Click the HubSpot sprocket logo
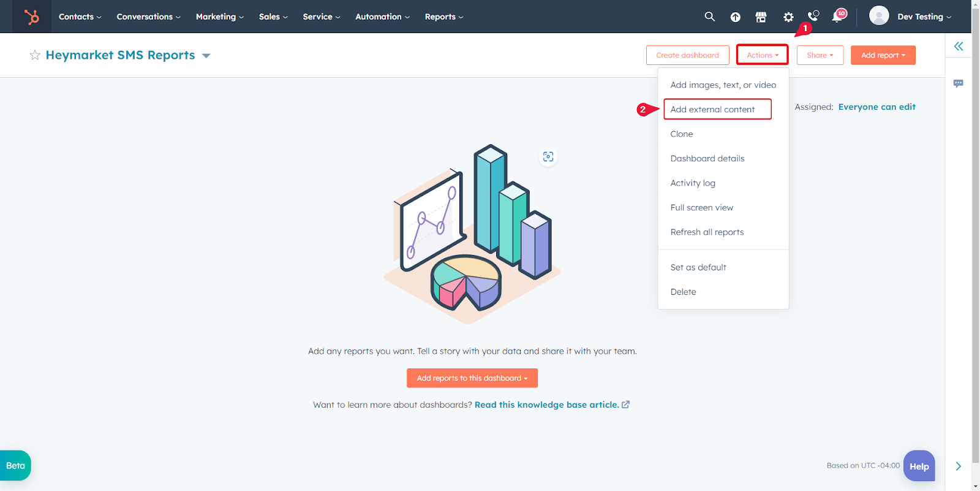980x491 pixels. [31, 17]
